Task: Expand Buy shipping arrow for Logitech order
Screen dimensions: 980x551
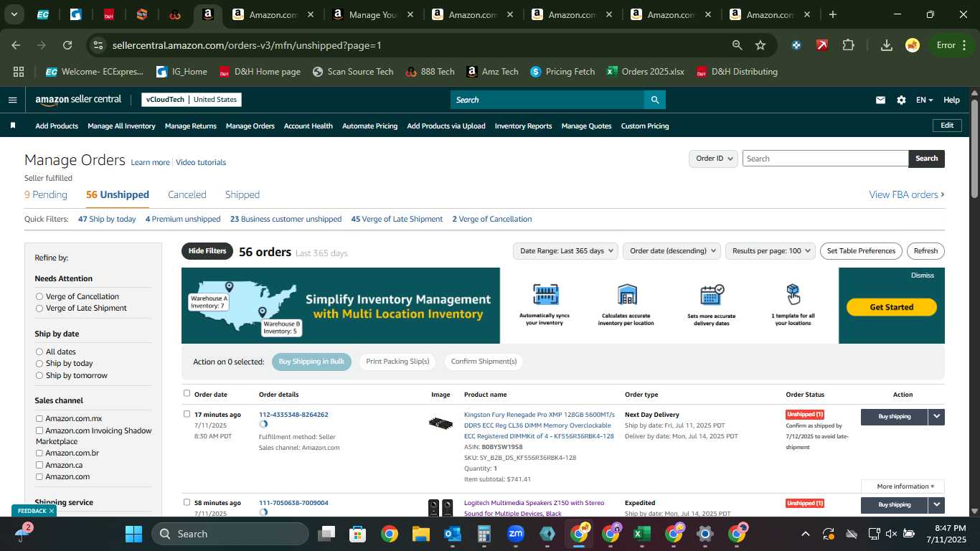Action: point(936,505)
